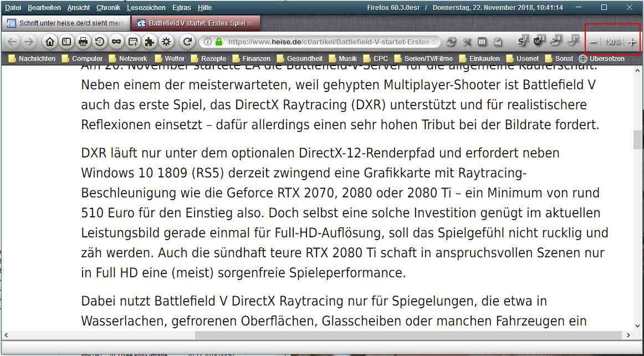
Task: Open the Hilfe menu
Action: (205, 8)
